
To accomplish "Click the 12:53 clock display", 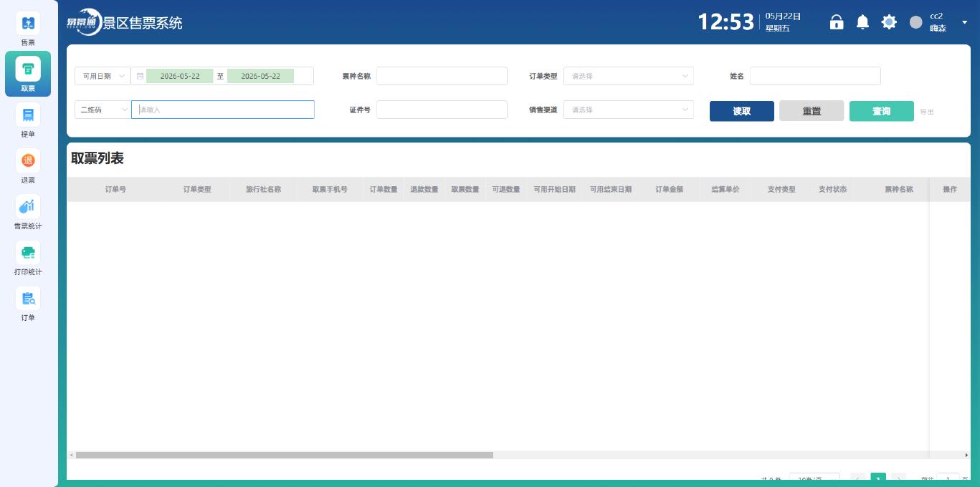I will coord(726,22).
